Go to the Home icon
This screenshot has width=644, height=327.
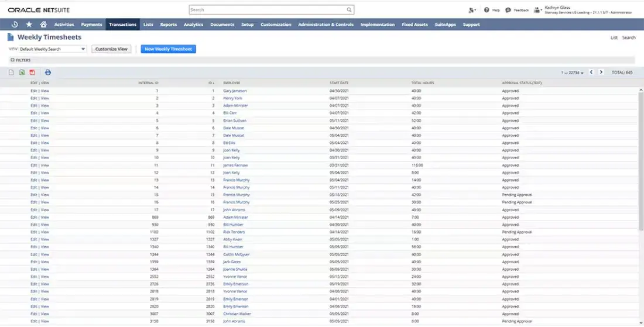43,25
